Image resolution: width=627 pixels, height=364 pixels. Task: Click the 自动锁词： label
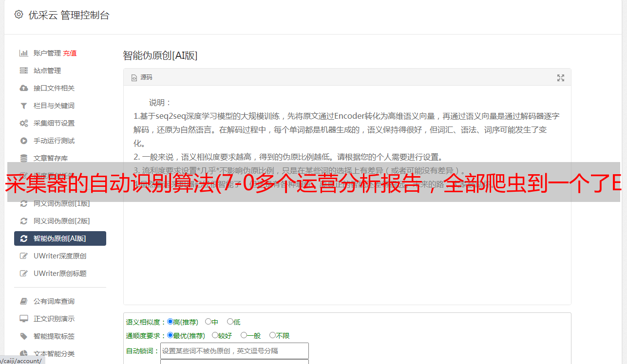pos(143,351)
